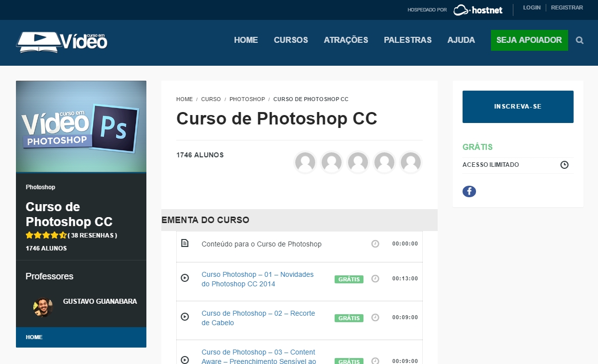Click the leftmost student avatar placeholder
598x364 pixels.
(305, 162)
